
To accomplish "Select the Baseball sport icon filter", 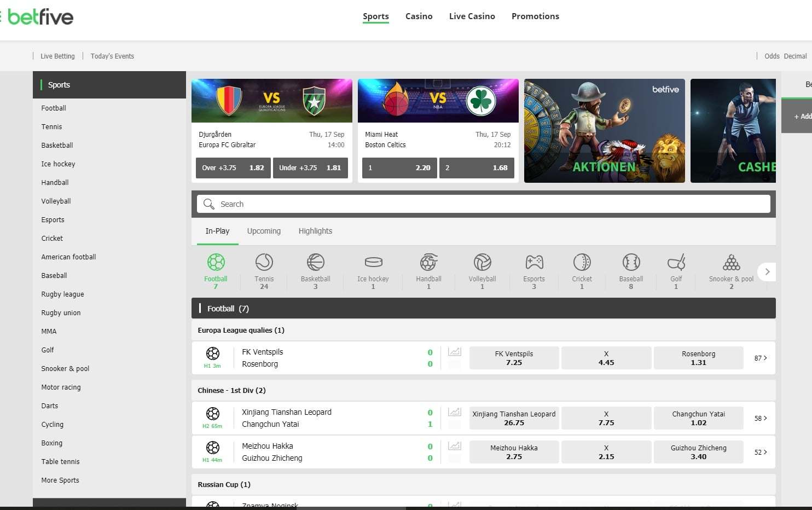I will pyautogui.click(x=631, y=262).
